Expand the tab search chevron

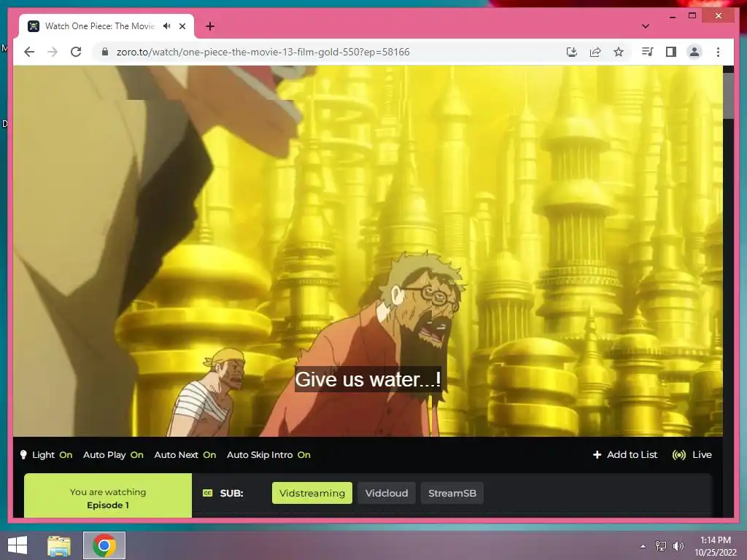point(646,26)
